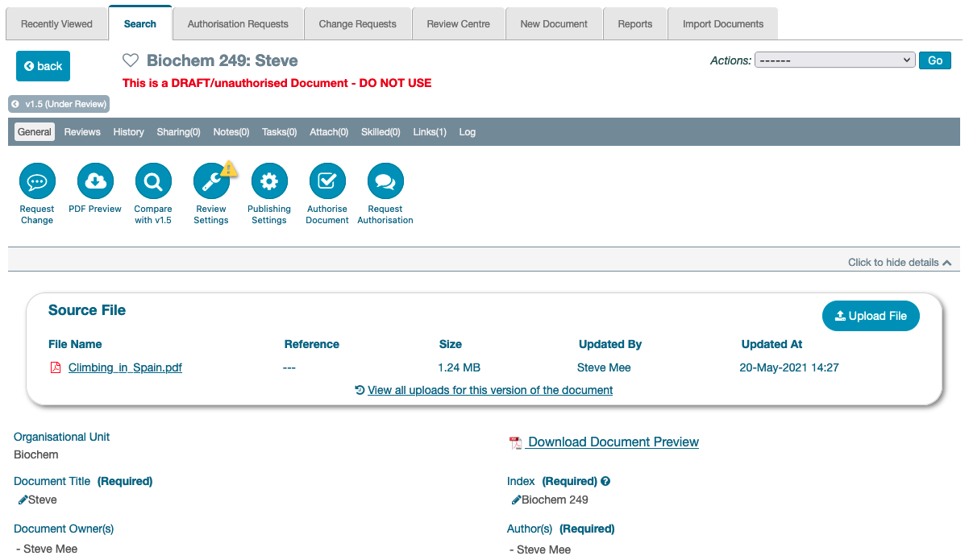
Task: Open Review Settings wrench icon
Action: (x=211, y=181)
